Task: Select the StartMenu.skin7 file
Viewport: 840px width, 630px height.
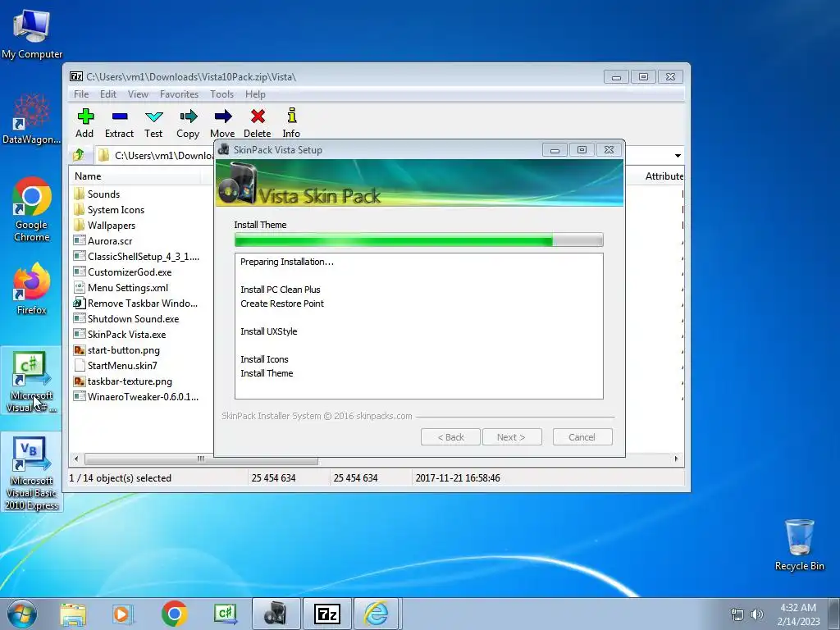Action: click(x=122, y=365)
